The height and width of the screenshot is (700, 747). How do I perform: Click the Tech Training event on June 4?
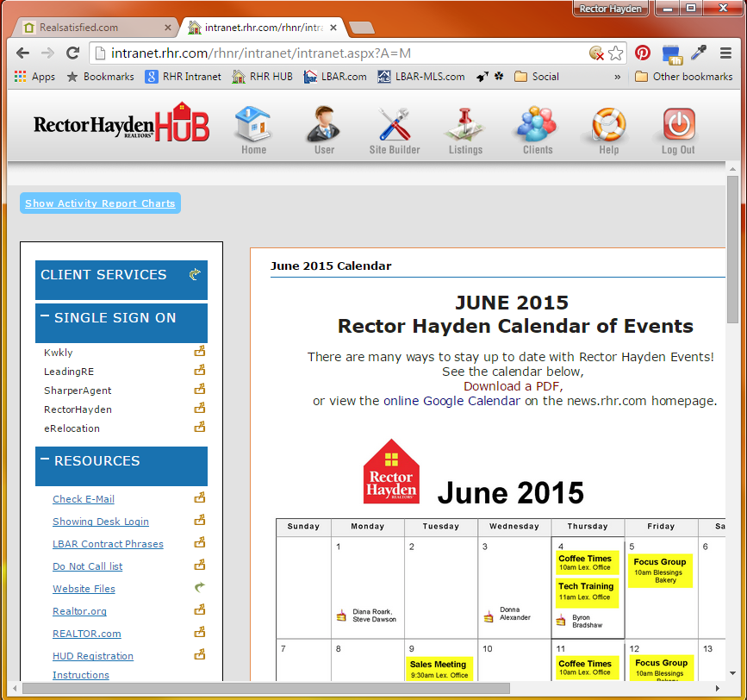[x=586, y=591]
